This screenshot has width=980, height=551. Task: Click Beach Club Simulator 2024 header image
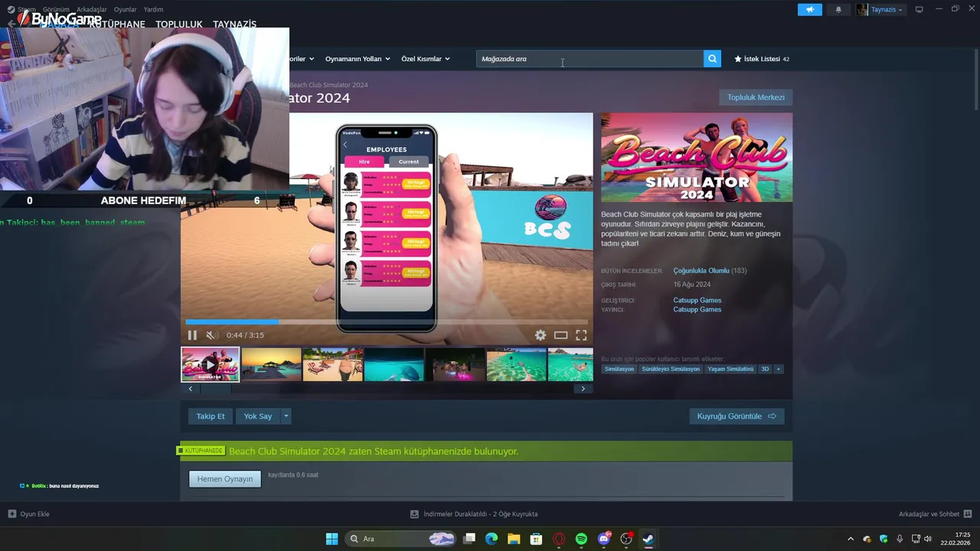[x=697, y=158]
